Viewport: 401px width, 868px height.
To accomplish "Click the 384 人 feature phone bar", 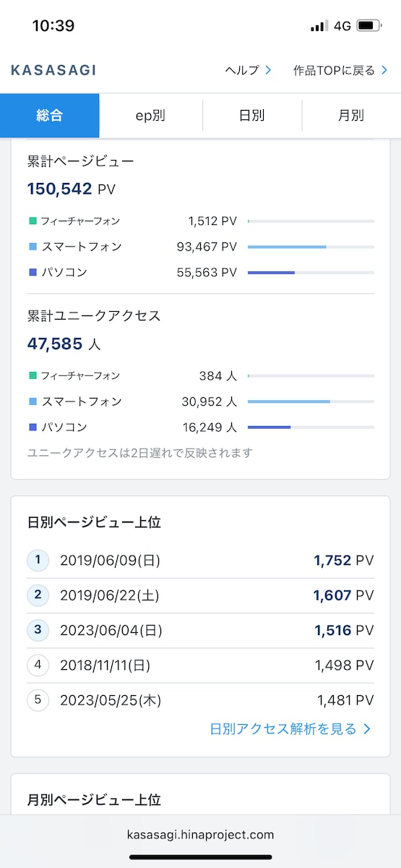I will [x=311, y=375].
